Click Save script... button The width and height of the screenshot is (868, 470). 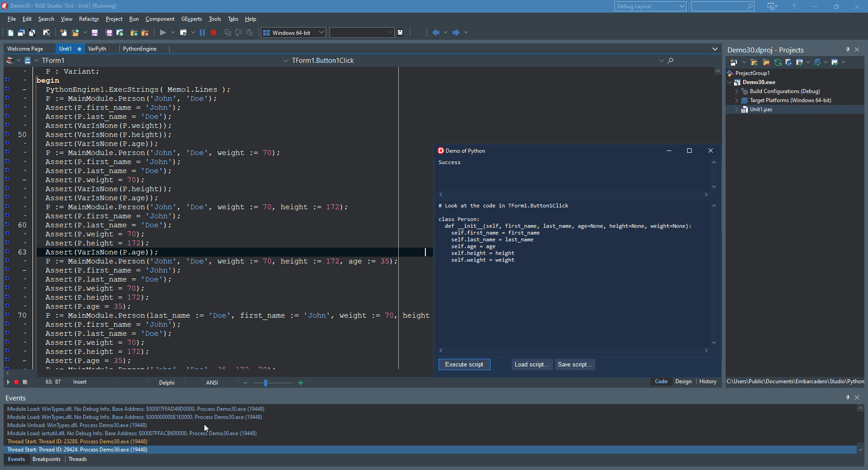click(x=575, y=364)
